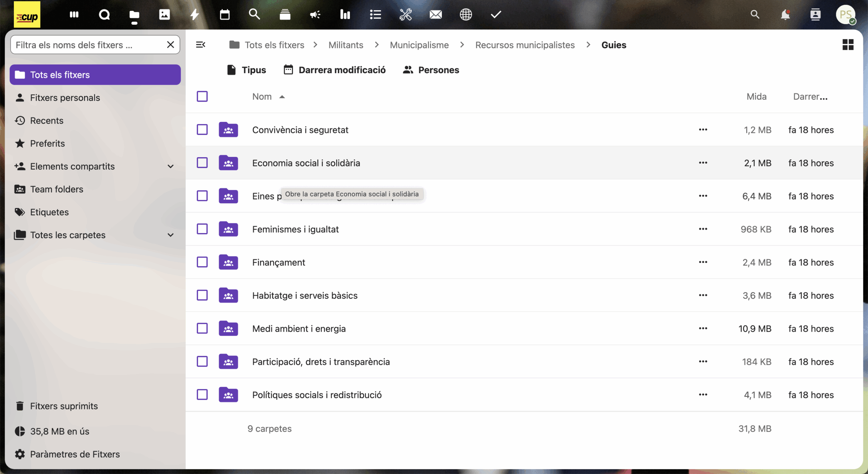Open the notifications bell

(785, 15)
